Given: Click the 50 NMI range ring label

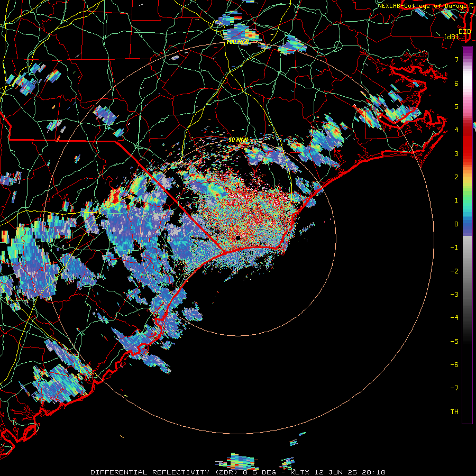Looking at the screenshot, I should tap(239, 140).
